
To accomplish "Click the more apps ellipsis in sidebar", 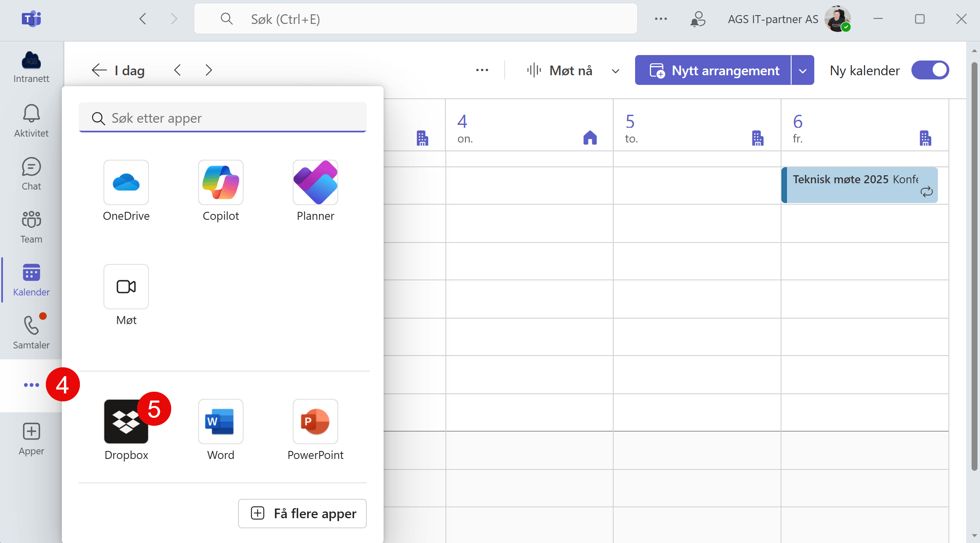I will [31, 385].
